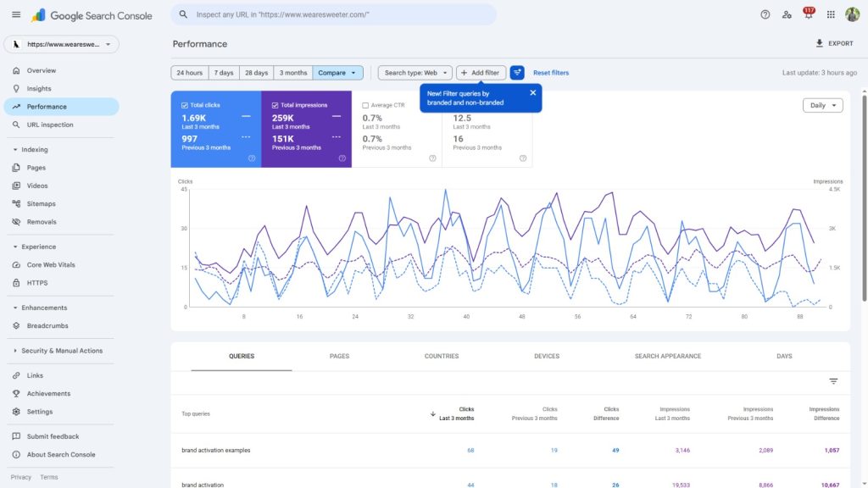
Task: Open the hamburger main menu
Action: tap(16, 14)
